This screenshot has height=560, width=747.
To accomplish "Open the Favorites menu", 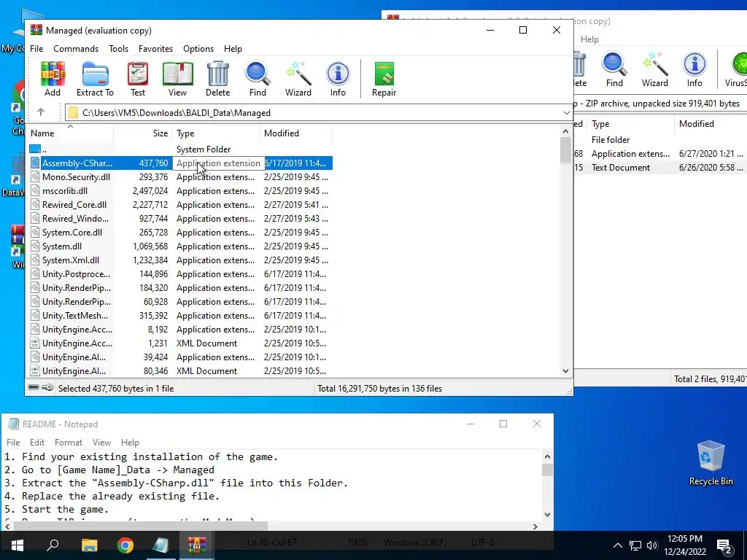I will pos(155,49).
